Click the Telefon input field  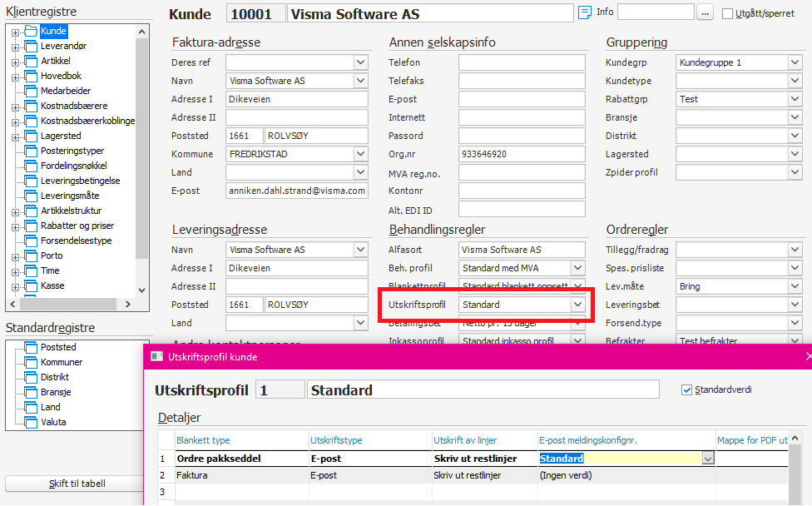[522, 62]
